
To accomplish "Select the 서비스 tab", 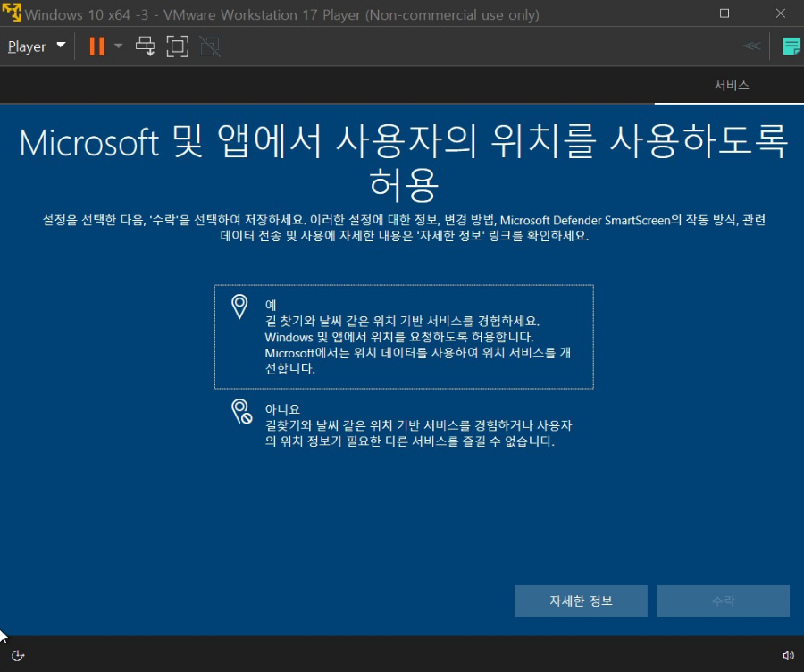I will click(x=732, y=85).
